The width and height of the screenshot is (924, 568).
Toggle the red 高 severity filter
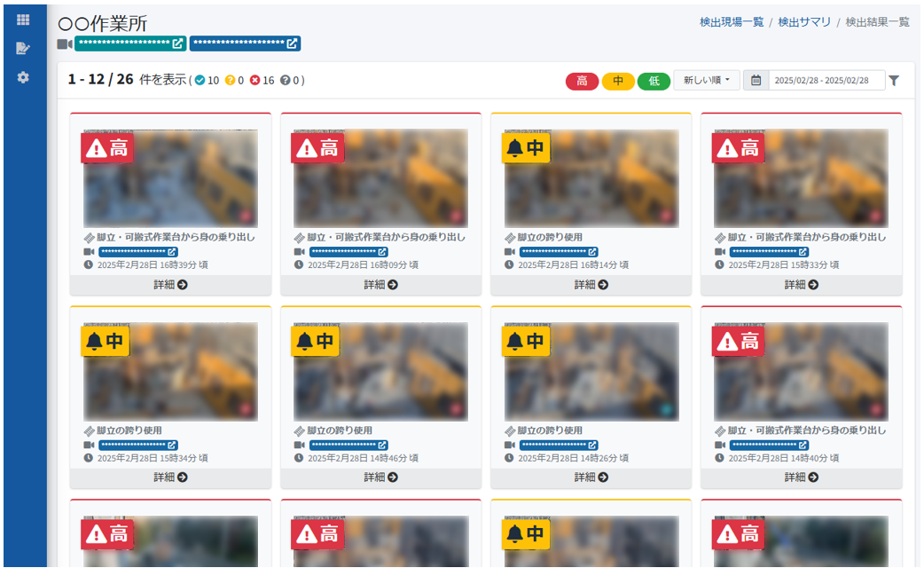[x=583, y=81]
